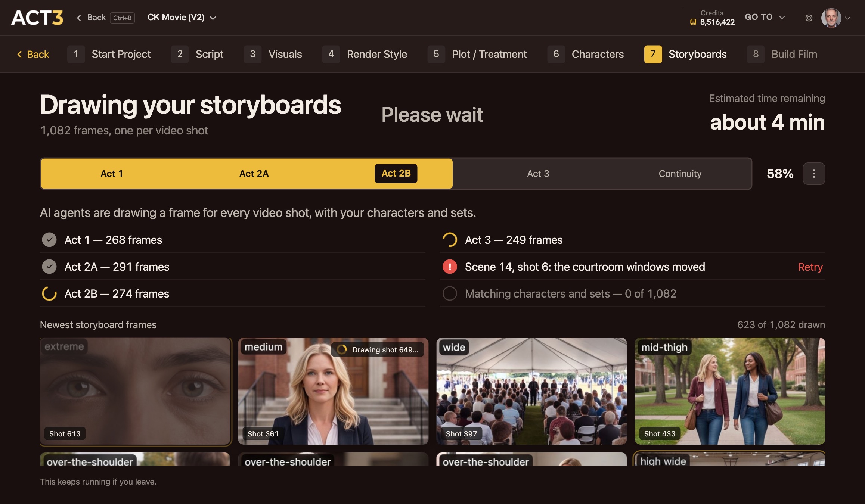Click the step 8 number badge

tap(756, 54)
